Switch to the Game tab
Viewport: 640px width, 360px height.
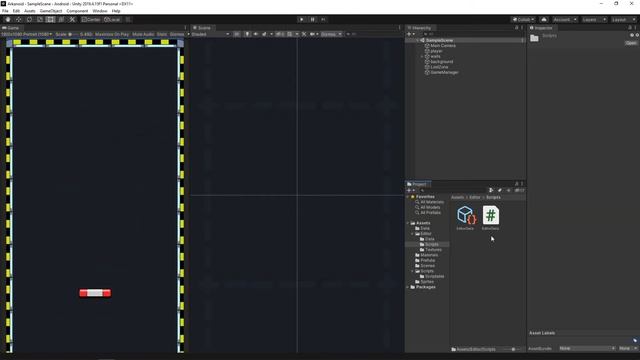(11, 28)
